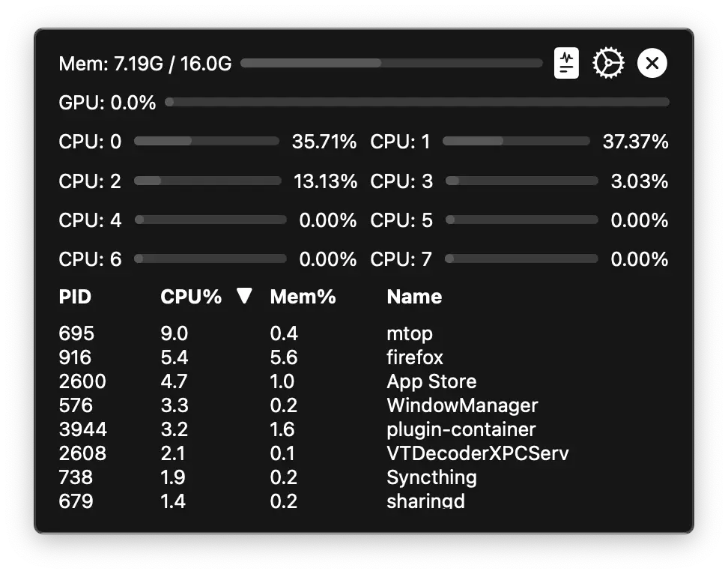This screenshot has width=728, height=574.
Task: Sort processes by the Name column
Action: click(x=414, y=297)
